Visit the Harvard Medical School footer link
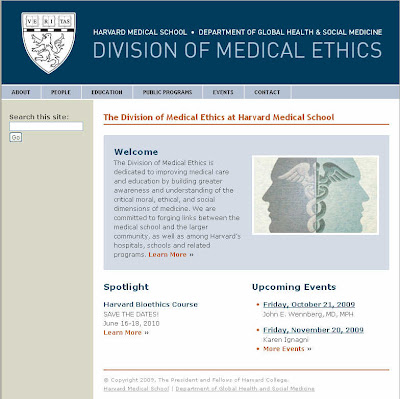Image resolution: width=400 pixels, height=399 pixels. coord(136,389)
